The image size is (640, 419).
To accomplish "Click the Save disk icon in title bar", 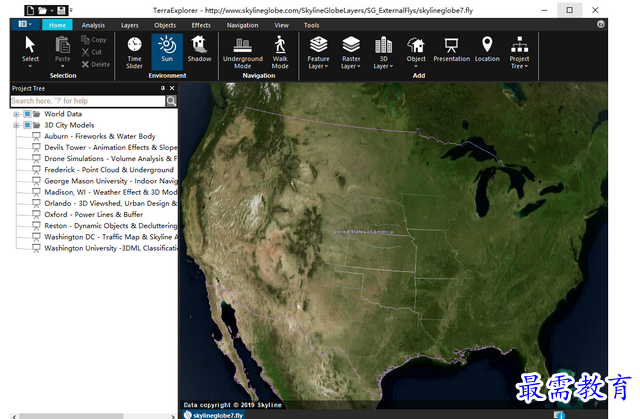I will 61,10.
